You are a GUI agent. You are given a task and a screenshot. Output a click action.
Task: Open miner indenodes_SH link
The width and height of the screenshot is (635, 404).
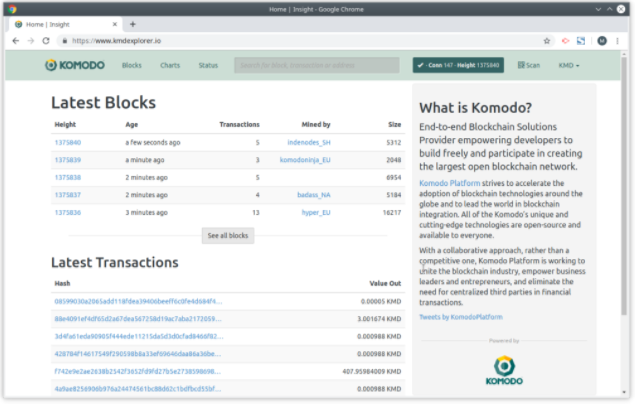point(309,142)
